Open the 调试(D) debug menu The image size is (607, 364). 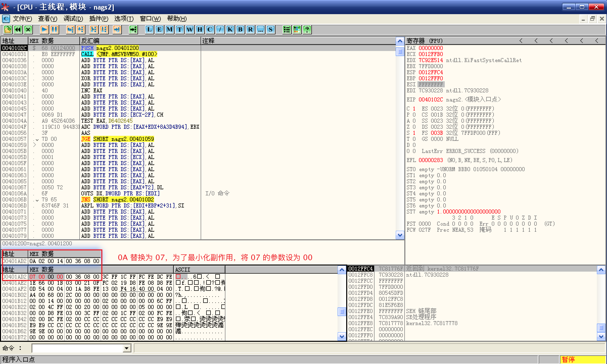[x=73, y=19]
